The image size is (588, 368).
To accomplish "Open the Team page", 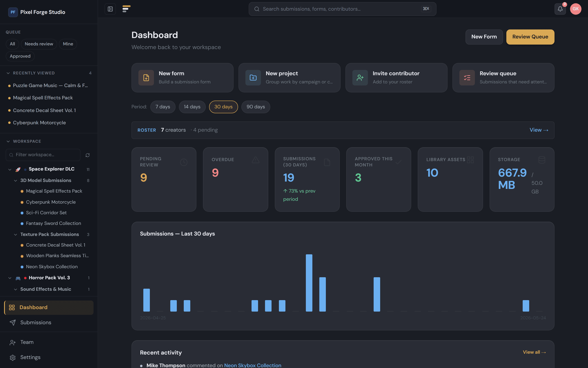I will point(49,342).
